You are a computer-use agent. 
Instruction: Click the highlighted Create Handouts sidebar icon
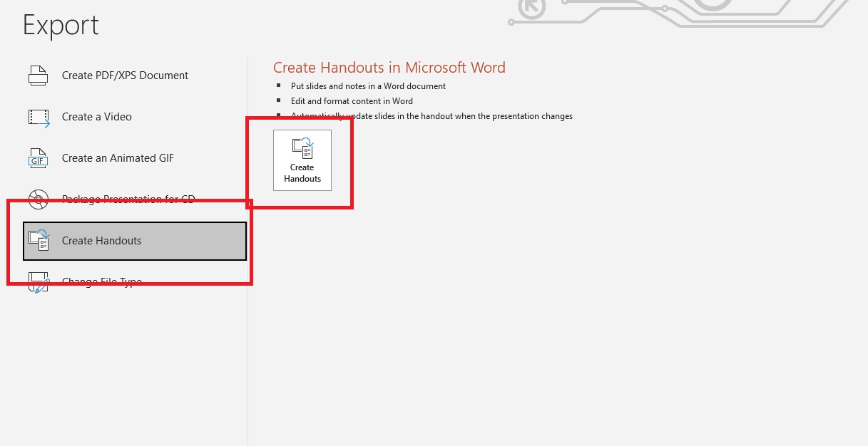pyautogui.click(x=38, y=241)
